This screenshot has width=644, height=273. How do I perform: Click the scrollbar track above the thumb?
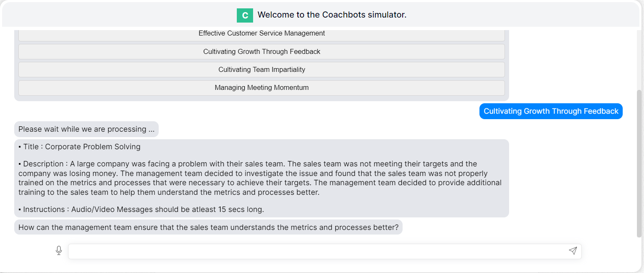639,59
